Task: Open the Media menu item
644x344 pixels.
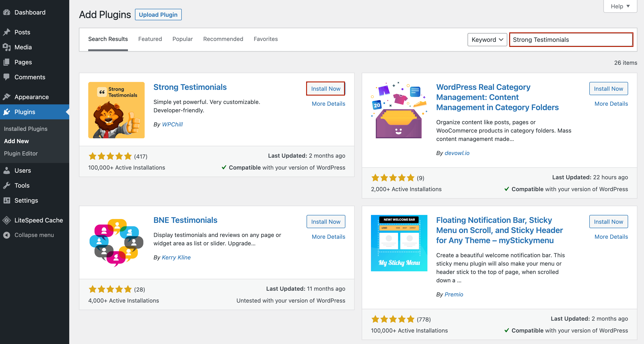Action: coord(34,47)
